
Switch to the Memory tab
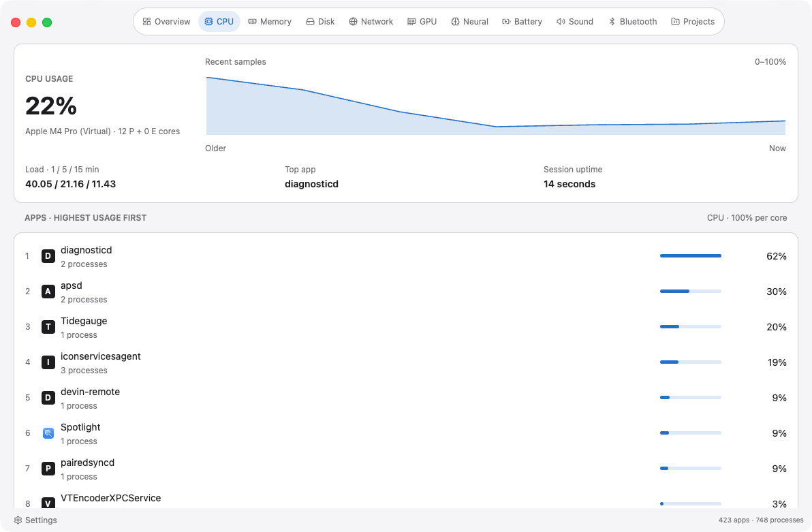(x=270, y=22)
